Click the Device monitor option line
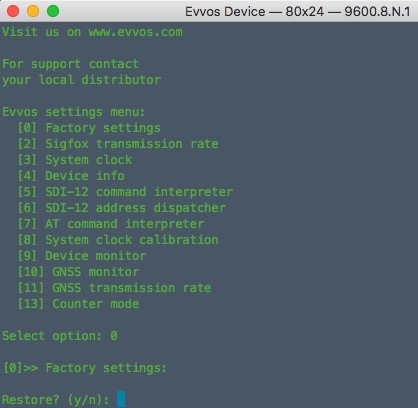Screen dimensions: 418x408 click(82, 256)
